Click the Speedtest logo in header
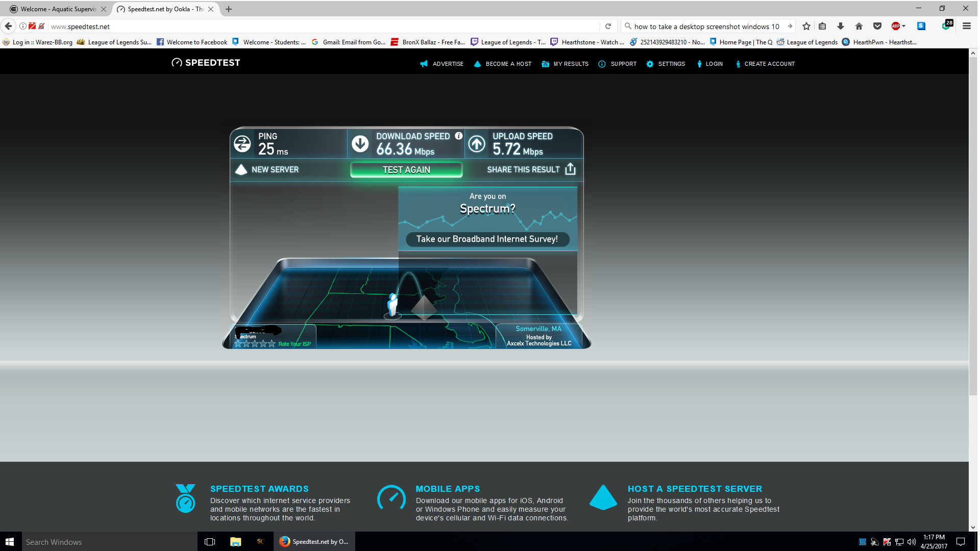 tap(206, 63)
